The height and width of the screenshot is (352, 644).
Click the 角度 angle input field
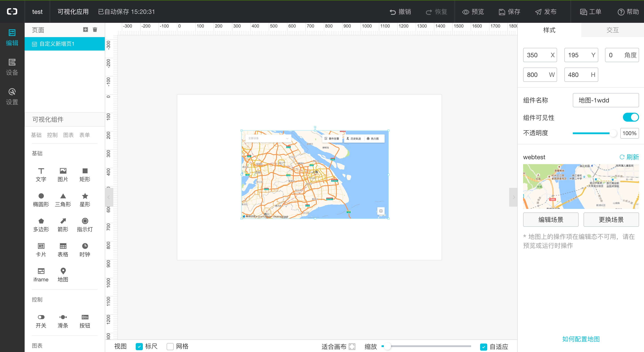tap(622, 55)
